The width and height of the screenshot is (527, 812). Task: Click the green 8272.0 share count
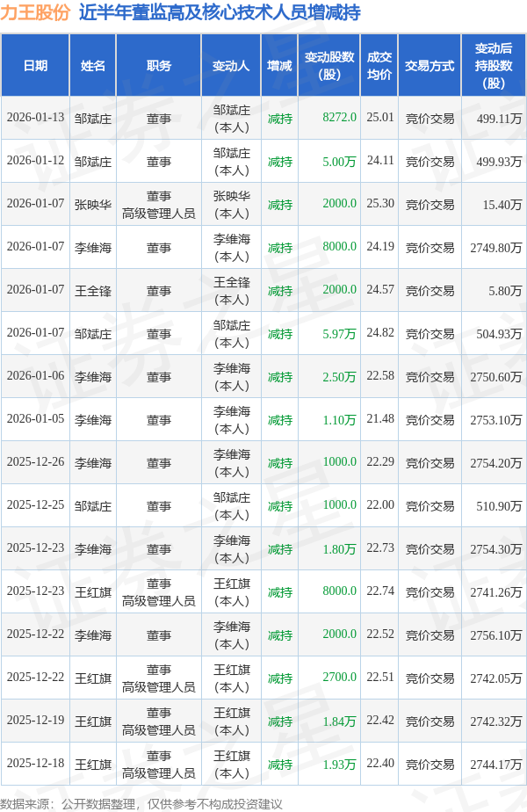pyautogui.click(x=339, y=117)
